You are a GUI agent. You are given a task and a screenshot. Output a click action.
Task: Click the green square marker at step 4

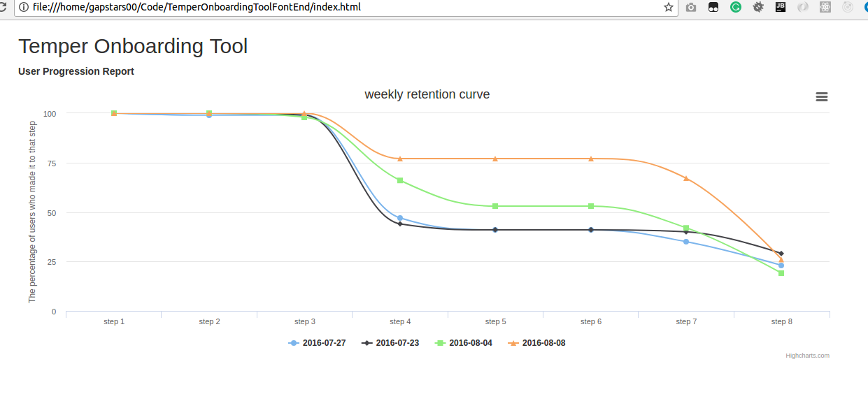tap(400, 180)
